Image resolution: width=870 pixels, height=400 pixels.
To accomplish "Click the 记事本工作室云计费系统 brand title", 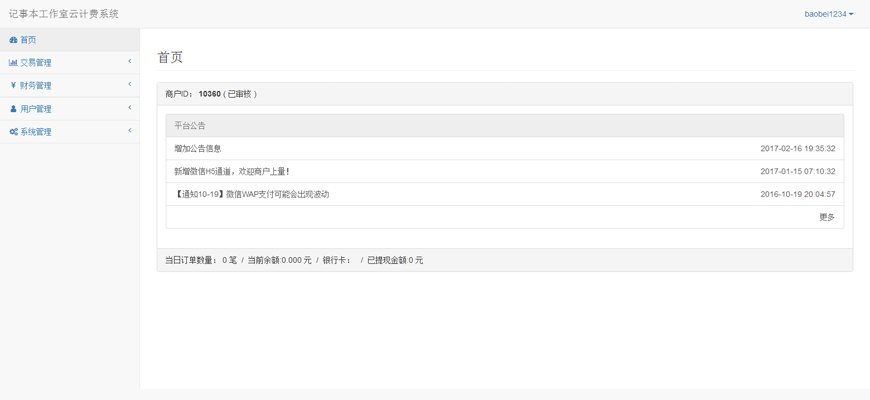I will [64, 14].
